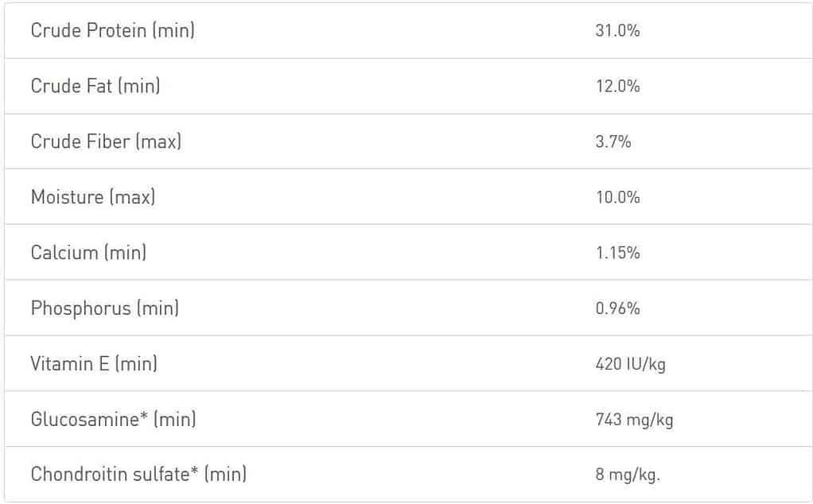The image size is (813, 504).
Task: Click the asterisk after Chondroitin sulfate
Action: point(194,471)
